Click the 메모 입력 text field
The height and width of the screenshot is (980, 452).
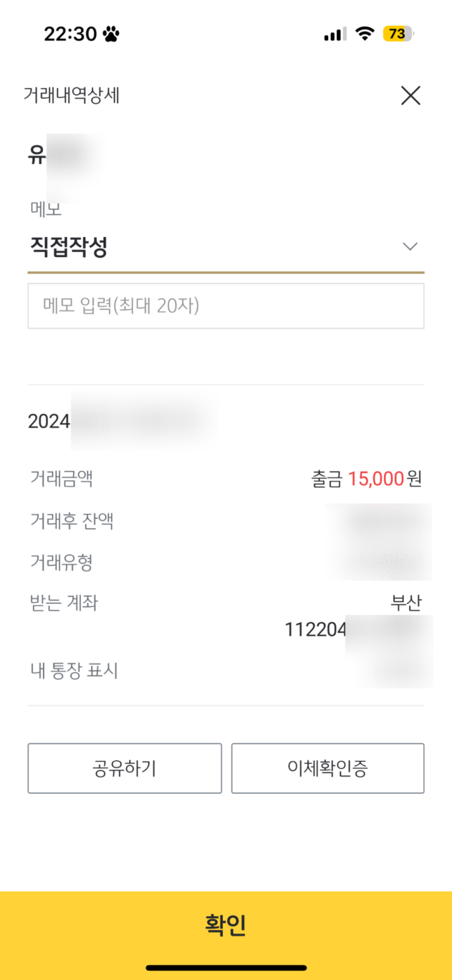[x=226, y=306]
